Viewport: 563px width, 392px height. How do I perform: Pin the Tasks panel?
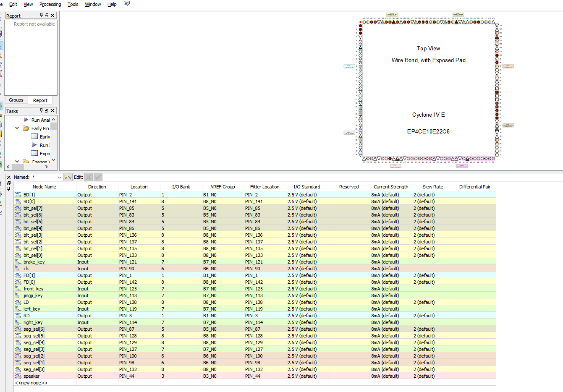click(x=42, y=110)
